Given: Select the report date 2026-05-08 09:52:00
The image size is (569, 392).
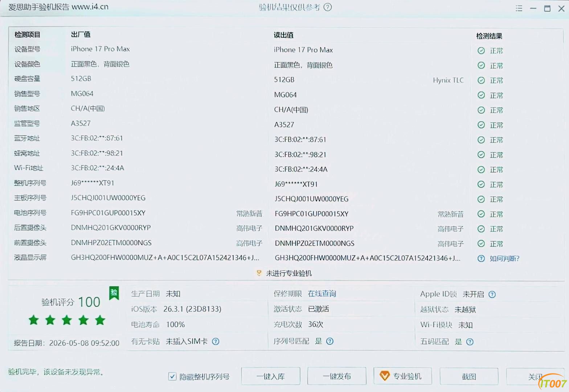Looking at the screenshot, I should 84,343.
